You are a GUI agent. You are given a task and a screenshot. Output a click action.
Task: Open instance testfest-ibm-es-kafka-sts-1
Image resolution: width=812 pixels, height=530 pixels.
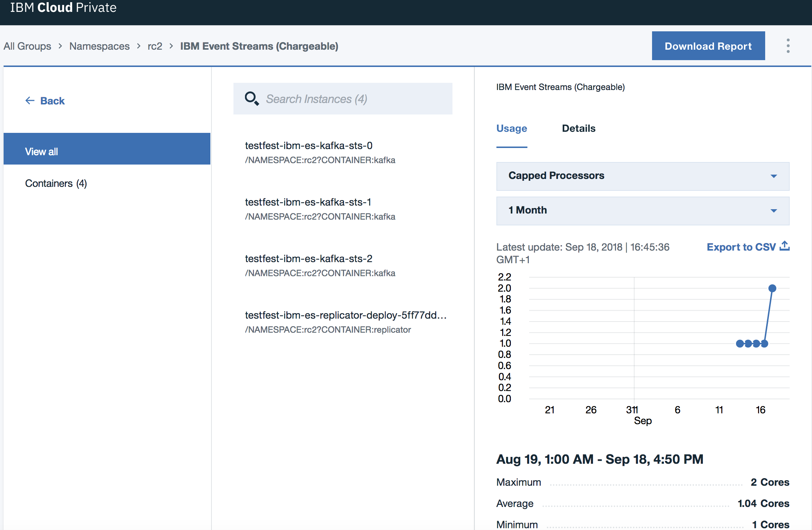tap(308, 202)
